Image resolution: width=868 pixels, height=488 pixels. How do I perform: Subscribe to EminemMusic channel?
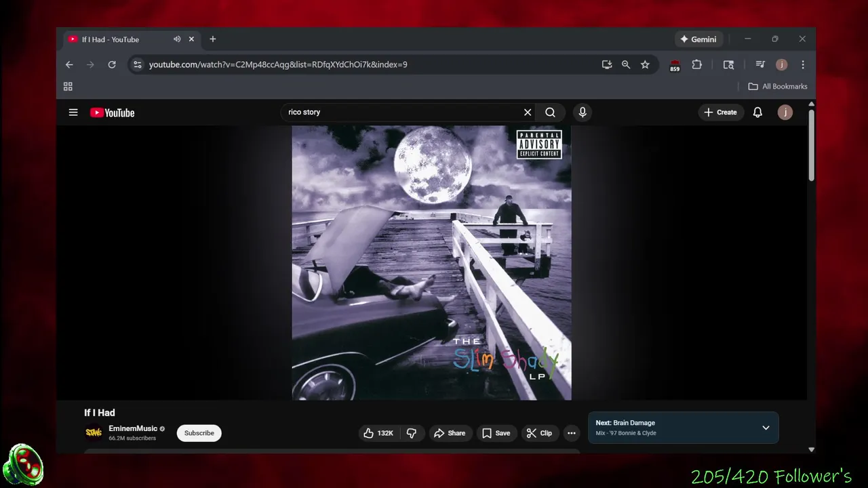click(199, 433)
